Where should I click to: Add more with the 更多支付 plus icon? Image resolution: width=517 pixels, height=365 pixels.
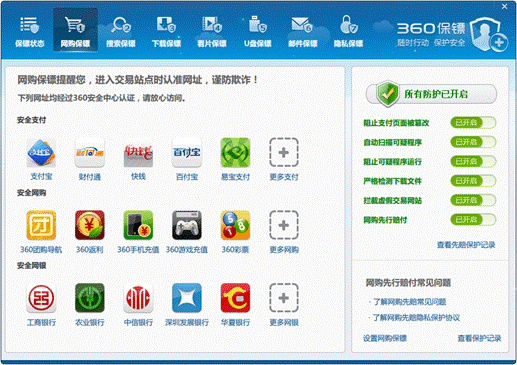(x=284, y=152)
